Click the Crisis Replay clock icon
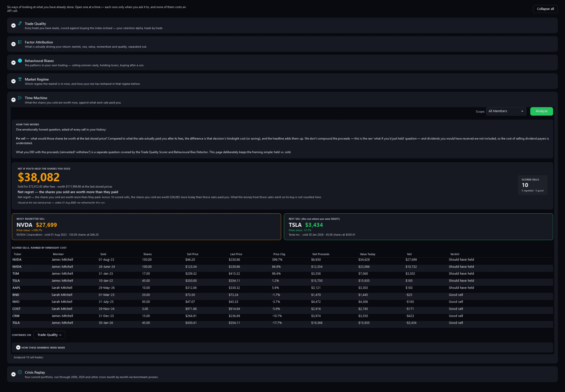This screenshot has width=565, height=392. click(x=20, y=372)
